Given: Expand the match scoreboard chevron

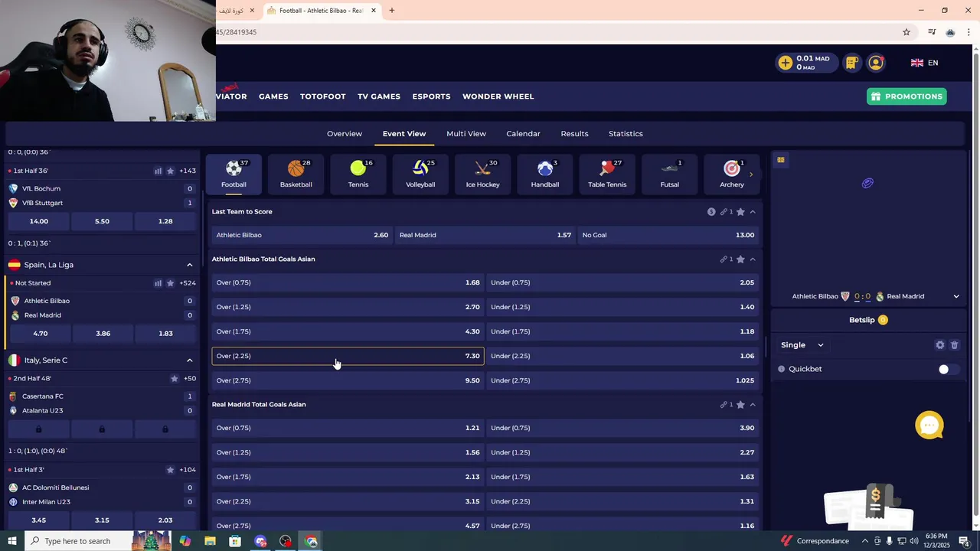Looking at the screenshot, I should click(x=956, y=296).
